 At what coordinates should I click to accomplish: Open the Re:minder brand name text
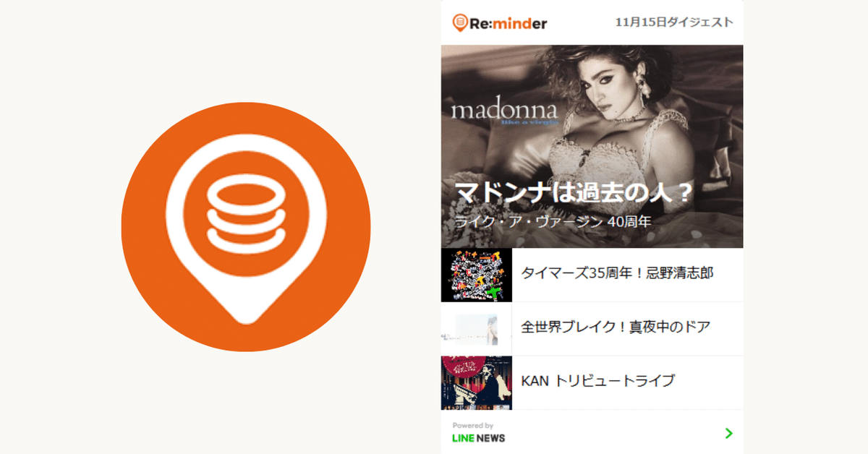click(508, 23)
